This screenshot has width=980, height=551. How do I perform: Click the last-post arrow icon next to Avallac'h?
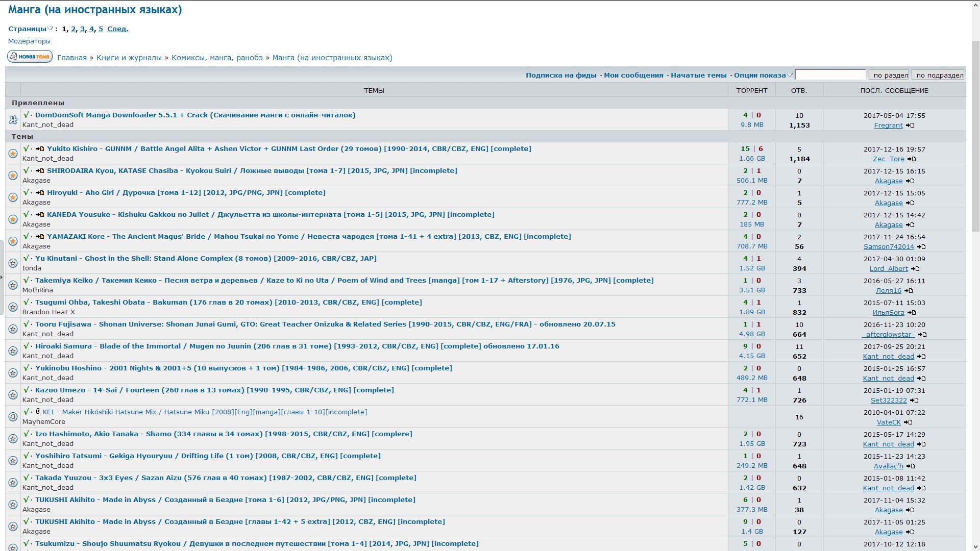click(x=911, y=466)
